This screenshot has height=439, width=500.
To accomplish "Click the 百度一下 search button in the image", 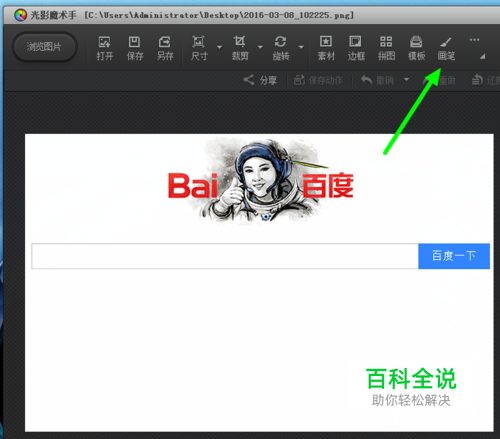I will (x=454, y=256).
